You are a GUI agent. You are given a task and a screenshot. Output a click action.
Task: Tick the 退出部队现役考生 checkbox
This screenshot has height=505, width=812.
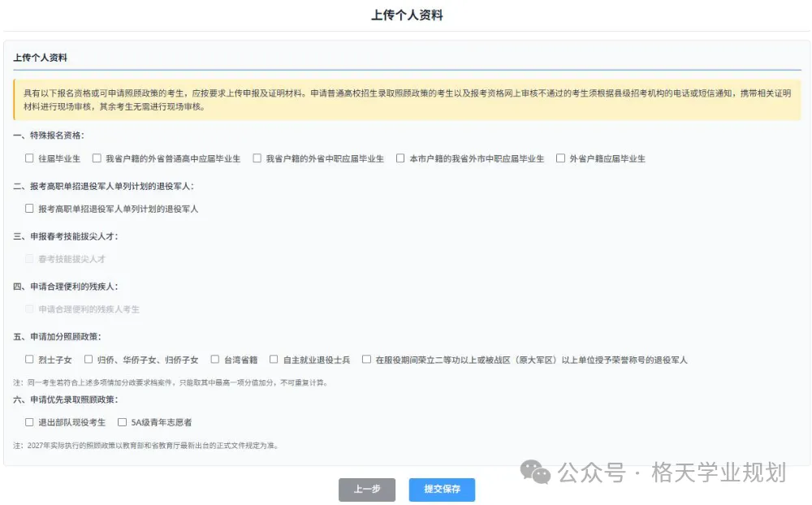29,423
